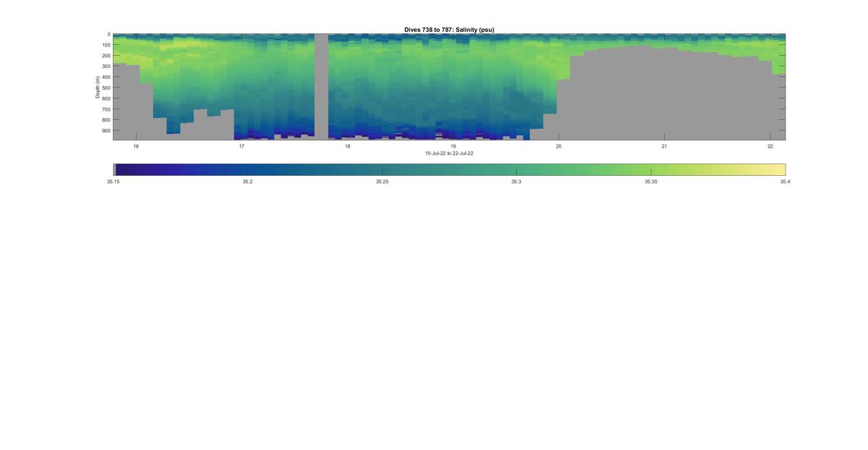Click x-axis tick label '21'
Image resolution: width=868 pixels, height=450 pixels.
coord(664,146)
